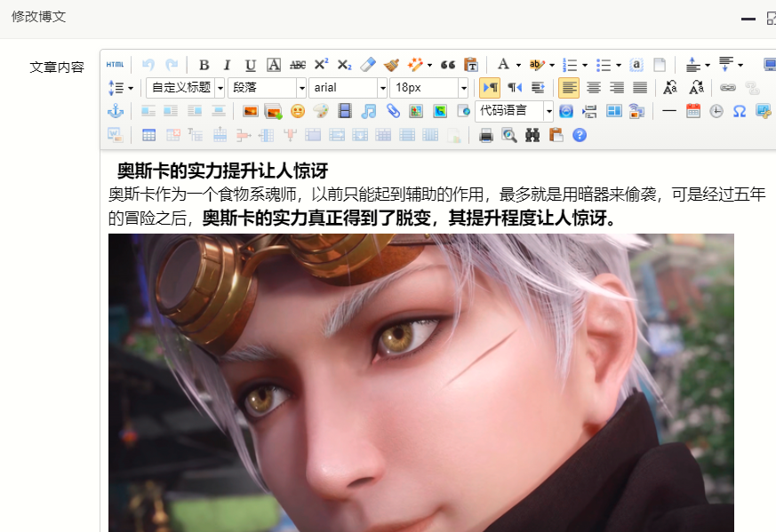Toggle underline formatting
The height and width of the screenshot is (532, 776).
click(x=251, y=65)
